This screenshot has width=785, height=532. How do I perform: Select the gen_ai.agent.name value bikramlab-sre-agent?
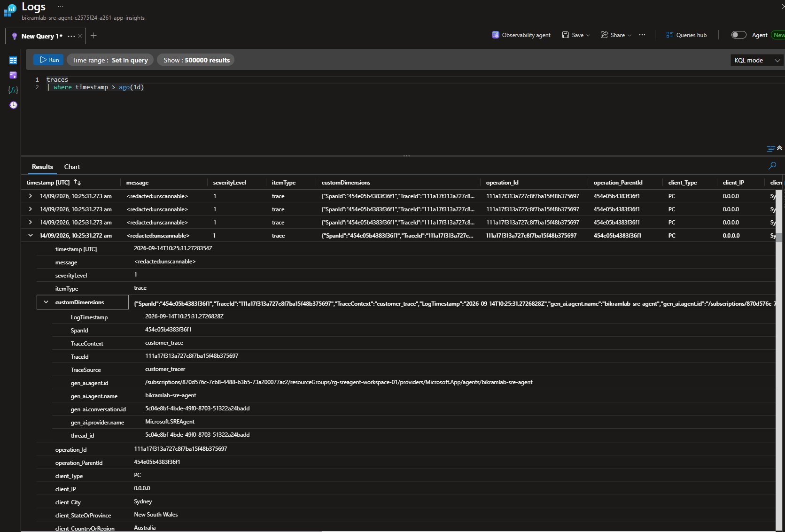tap(171, 395)
